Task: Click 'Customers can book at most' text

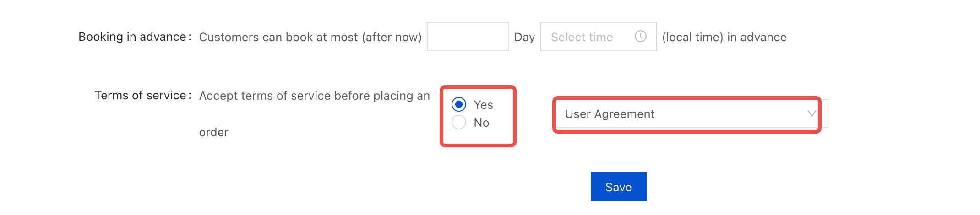Action: click(x=278, y=37)
